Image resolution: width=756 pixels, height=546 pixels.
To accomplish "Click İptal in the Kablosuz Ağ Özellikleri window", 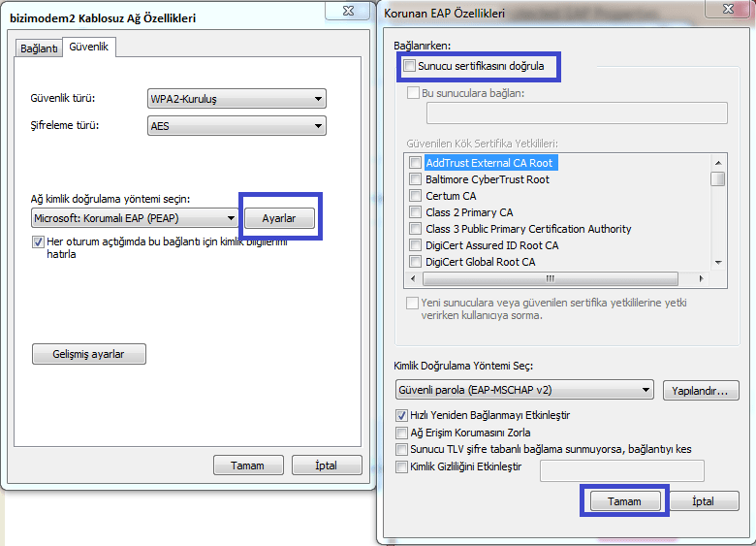I will click(x=327, y=465).
